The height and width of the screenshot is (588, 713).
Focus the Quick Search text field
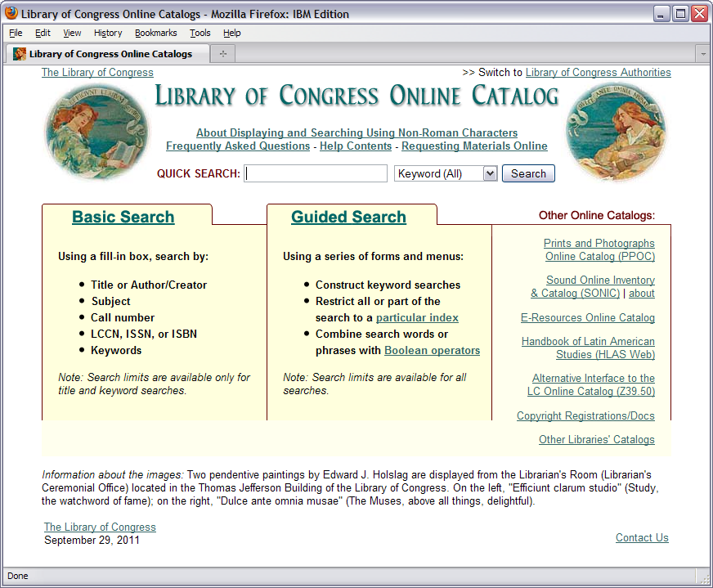[x=316, y=173]
